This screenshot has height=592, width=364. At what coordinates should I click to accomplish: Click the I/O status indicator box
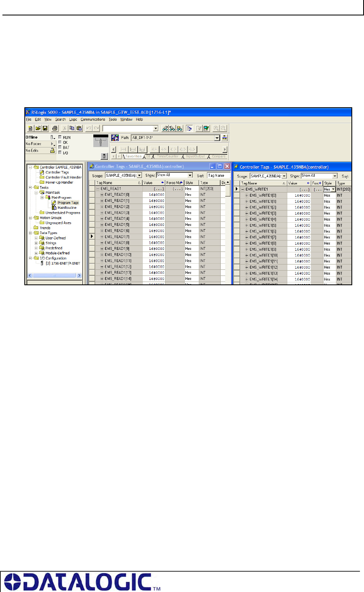click(x=60, y=152)
